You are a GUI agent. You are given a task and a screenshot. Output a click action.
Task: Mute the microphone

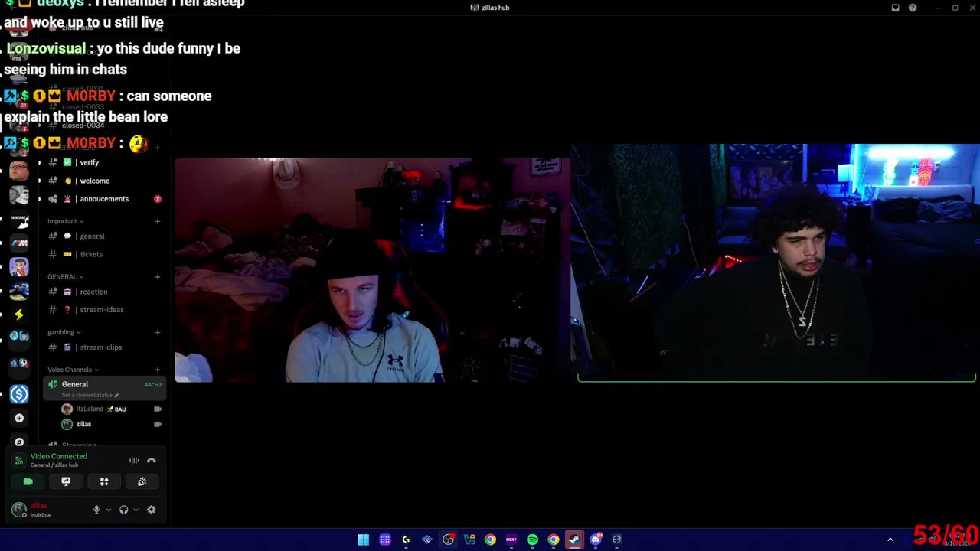(96, 510)
